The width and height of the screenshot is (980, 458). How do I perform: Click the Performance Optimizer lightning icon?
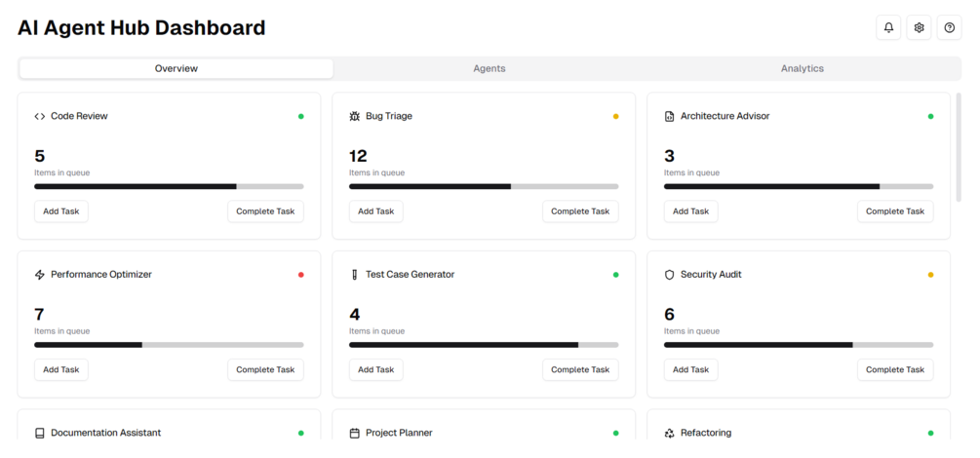(40, 275)
